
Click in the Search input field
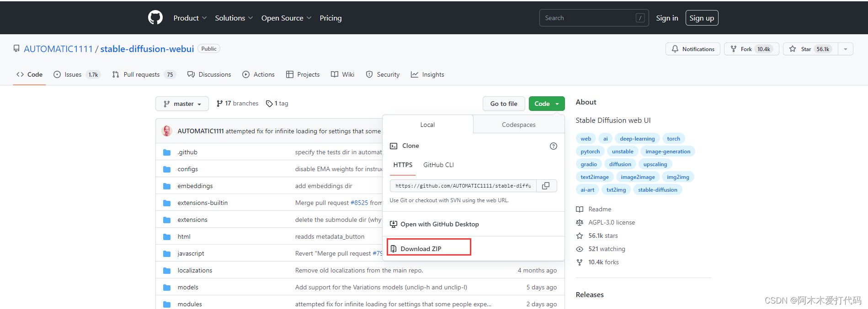[594, 18]
